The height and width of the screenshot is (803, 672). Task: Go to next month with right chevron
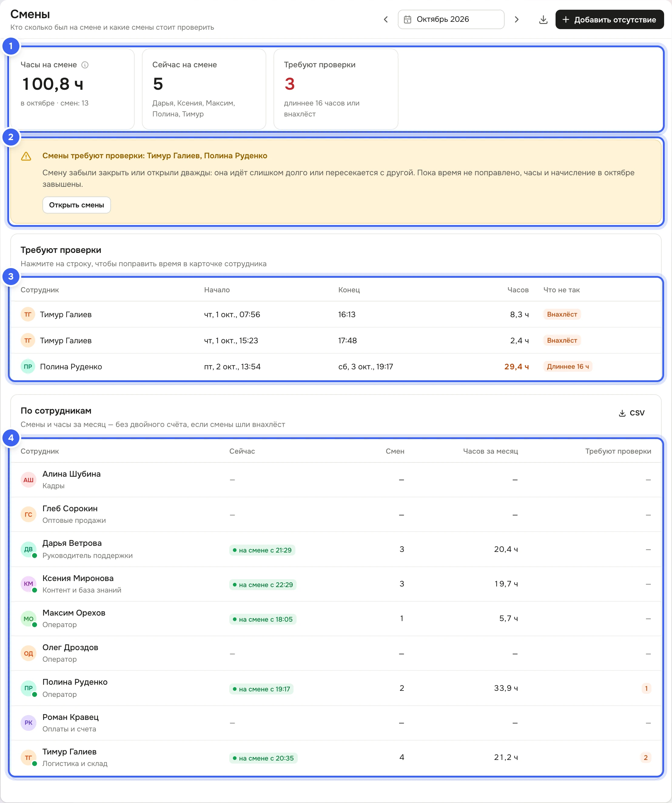click(516, 19)
